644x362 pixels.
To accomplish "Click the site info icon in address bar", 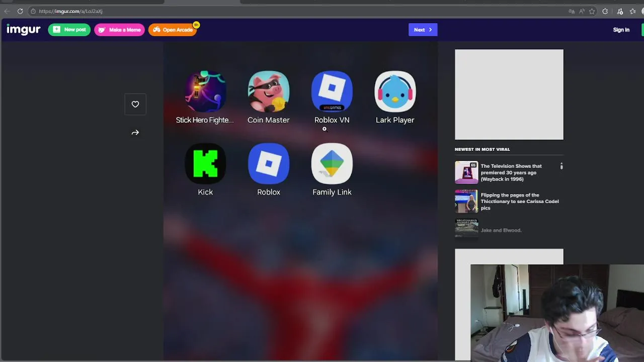I will pos(33,11).
